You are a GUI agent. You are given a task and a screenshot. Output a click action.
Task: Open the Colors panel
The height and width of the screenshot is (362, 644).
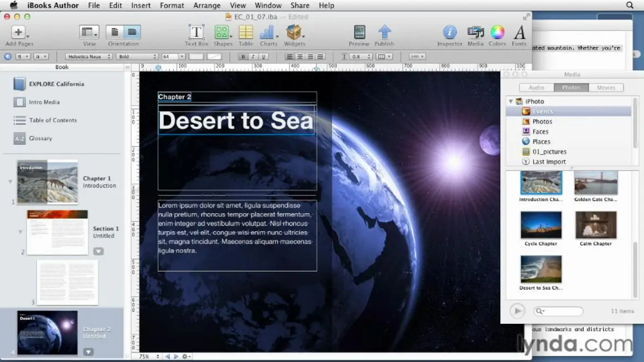click(497, 32)
